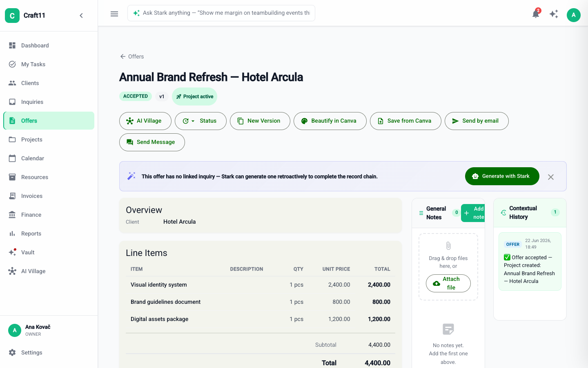Screen dimensions: 588x368
Task: Open the notifications bell
Action: tap(536, 14)
